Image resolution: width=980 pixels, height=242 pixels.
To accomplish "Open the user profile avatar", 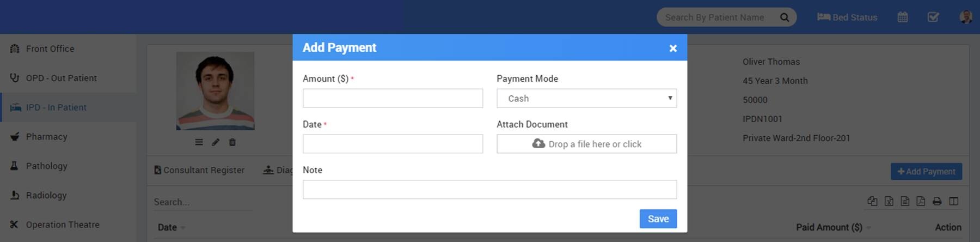I will click(966, 17).
